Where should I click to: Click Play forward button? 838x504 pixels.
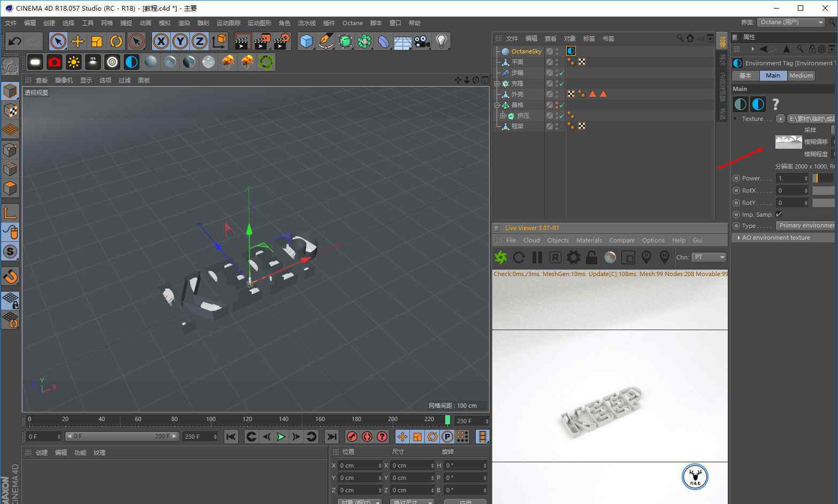pyautogui.click(x=281, y=437)
